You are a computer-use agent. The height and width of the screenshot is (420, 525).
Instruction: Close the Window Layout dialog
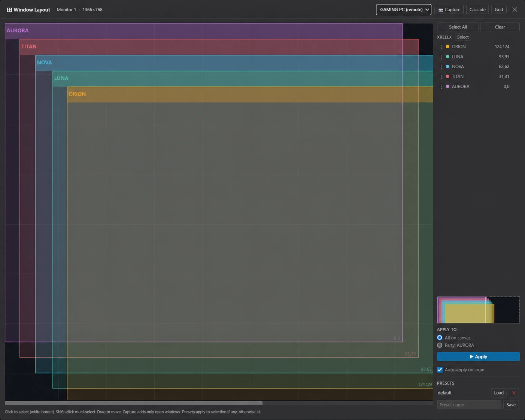515,10
